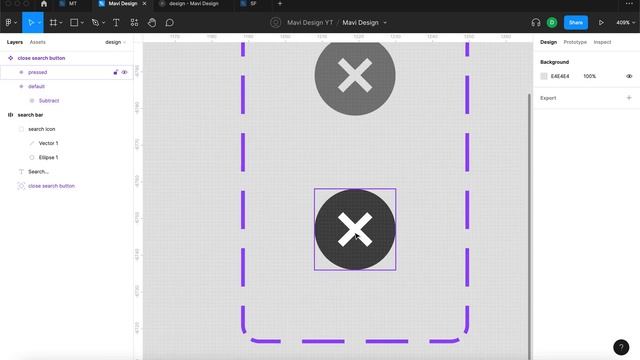Select the default variant layer

click(x=36, y=87)
